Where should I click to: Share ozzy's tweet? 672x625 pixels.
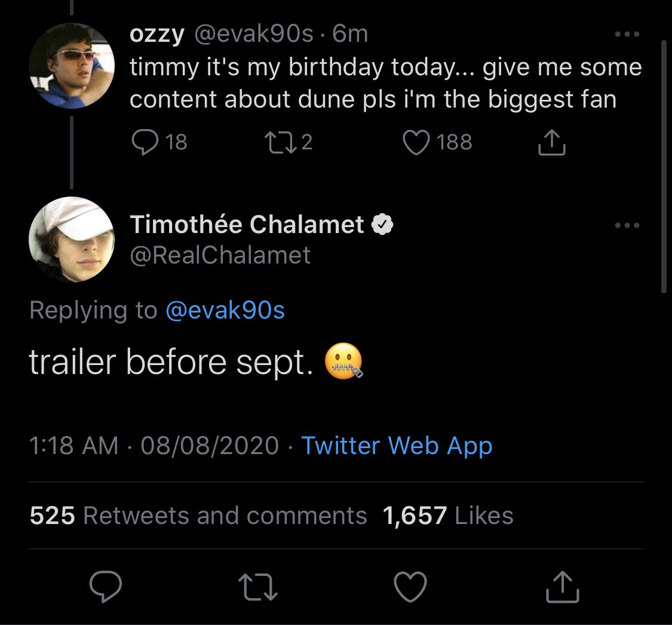coord(552,142)
